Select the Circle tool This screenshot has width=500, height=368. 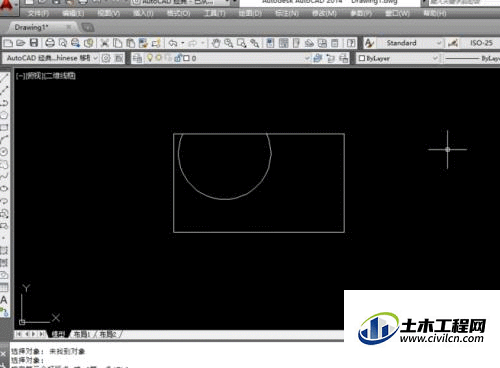point(4,152)
